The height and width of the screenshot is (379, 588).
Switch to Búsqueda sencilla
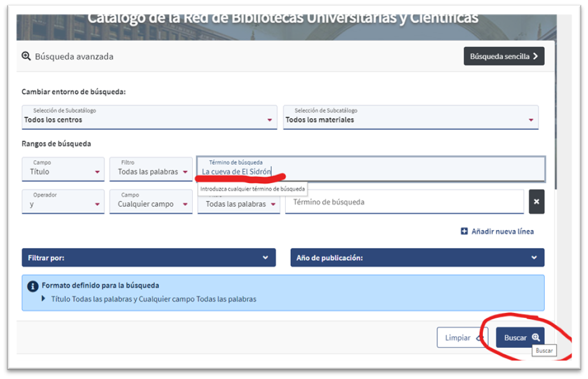point(503,56)
